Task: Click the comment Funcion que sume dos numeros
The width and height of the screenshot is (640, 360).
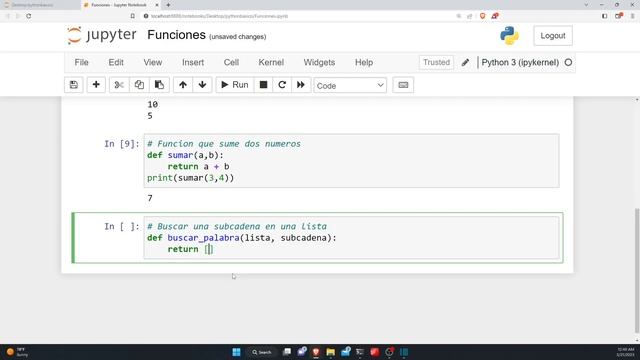Action: click(224, 144)
